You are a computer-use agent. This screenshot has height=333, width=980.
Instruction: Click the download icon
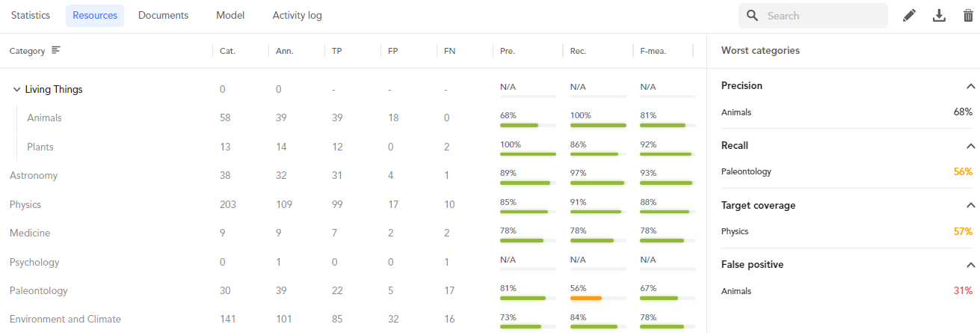coord(939,16)
